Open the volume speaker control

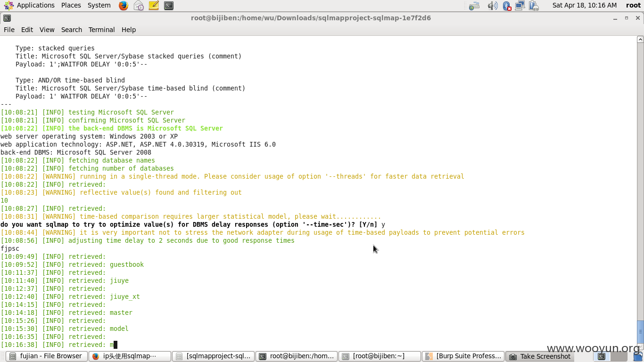point(492,6)
